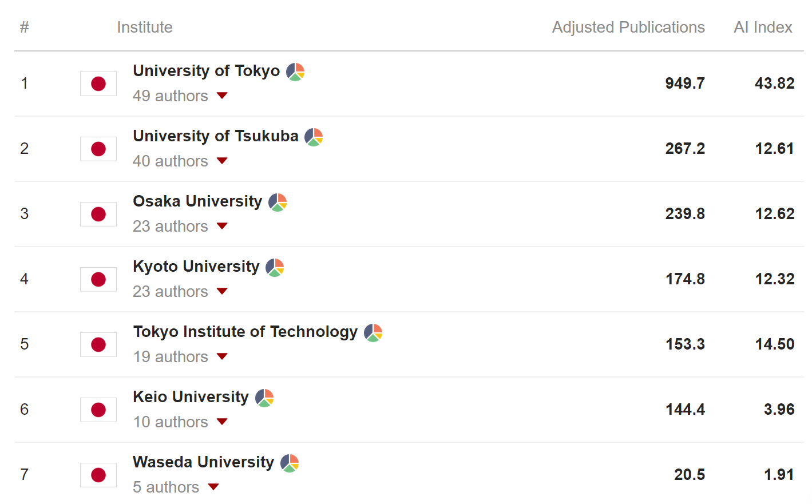
Task: Click Keio University pie chart icon
Action: click(x=264, y=398)
